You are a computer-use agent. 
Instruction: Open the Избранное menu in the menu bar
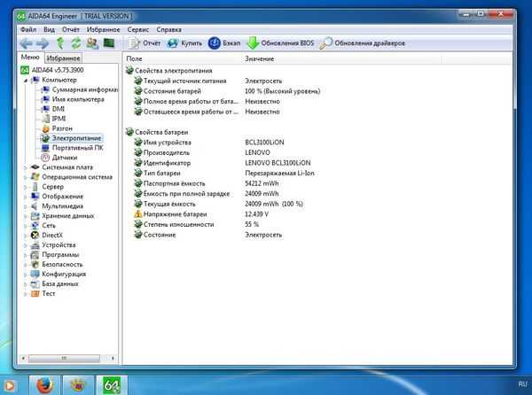point(103,29)
